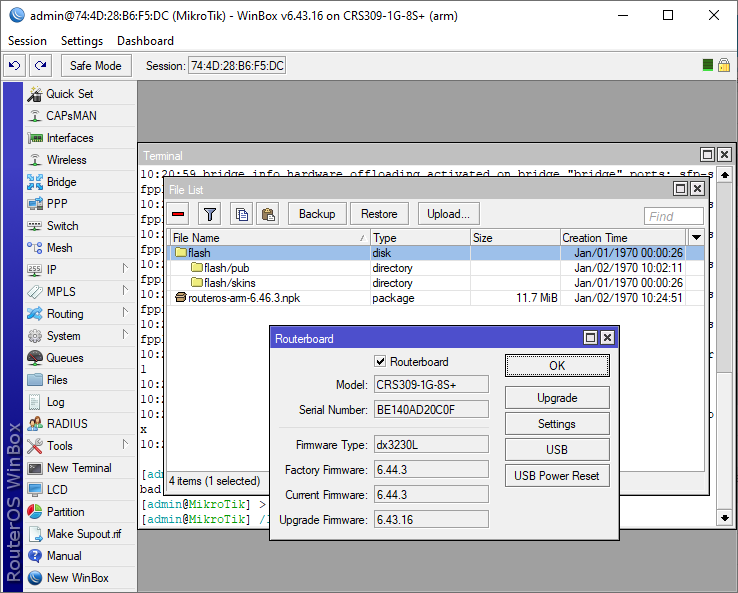The width and height of the screenshot is (738, 593).
Task: Click the Undo arrow in toolbar
Action: pos(15,65)
